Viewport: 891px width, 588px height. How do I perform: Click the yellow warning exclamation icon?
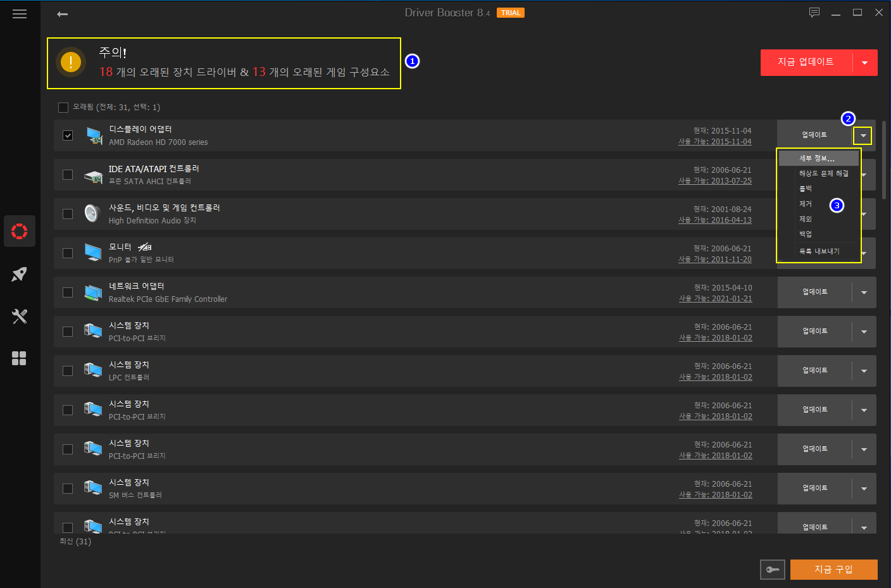tap(71, 62)
